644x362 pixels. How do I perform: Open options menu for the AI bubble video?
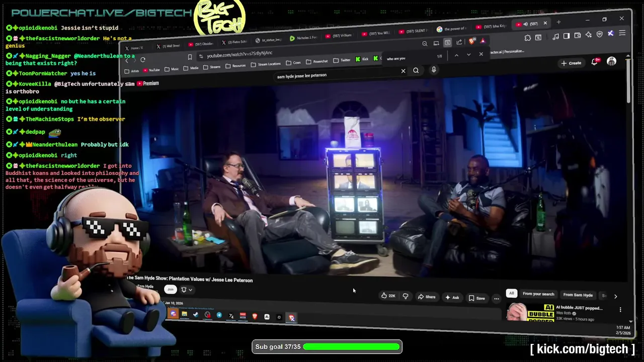pyautogui.click(x=620, y=310)
